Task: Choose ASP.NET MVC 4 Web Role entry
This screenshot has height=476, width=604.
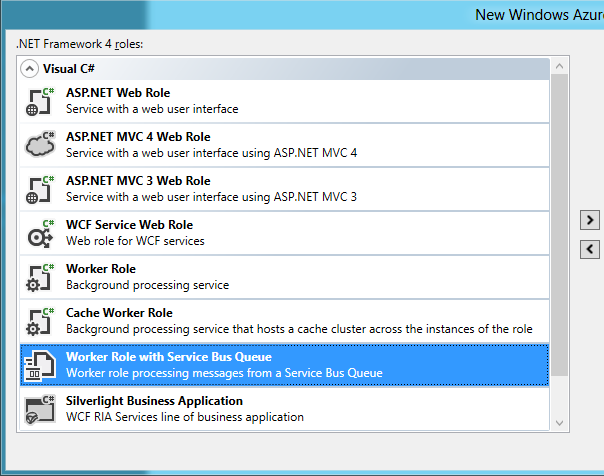Action: [138, 137]
